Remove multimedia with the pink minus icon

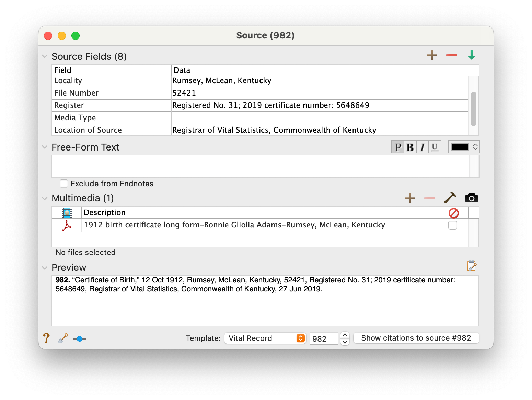point(429,198)
